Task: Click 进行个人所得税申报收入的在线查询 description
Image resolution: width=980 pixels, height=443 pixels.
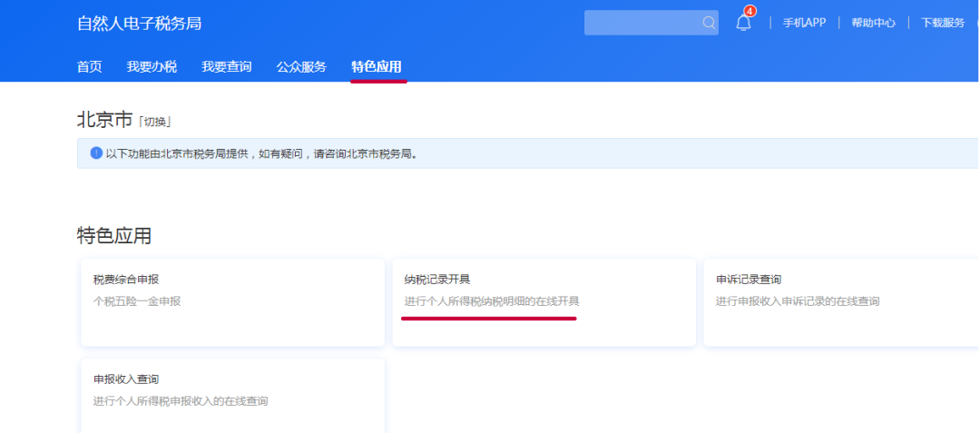Action: 181,401
